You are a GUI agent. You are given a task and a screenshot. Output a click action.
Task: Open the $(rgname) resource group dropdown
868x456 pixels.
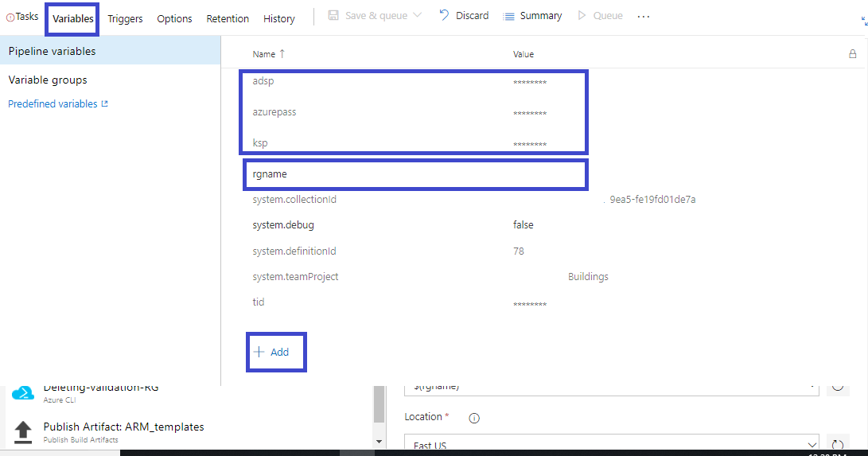pos(612,389)
